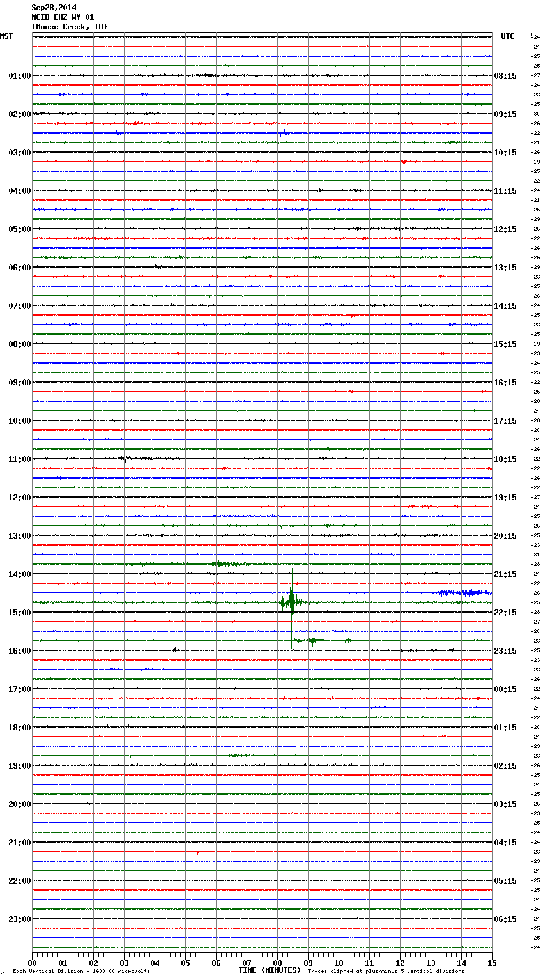This screenshot has width=543, height=980.
Task: Select the station code MCID EHZ WY 01
Action: click(63, 17)
